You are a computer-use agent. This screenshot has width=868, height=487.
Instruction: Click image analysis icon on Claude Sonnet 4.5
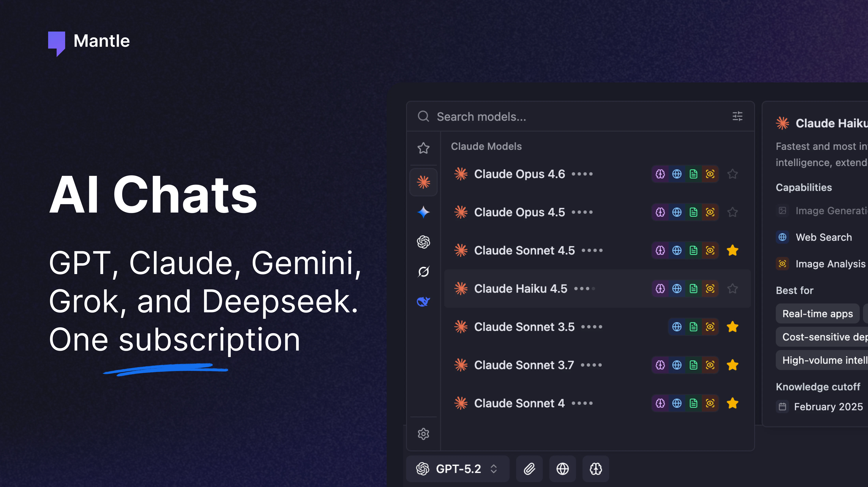tap(710, 250)
